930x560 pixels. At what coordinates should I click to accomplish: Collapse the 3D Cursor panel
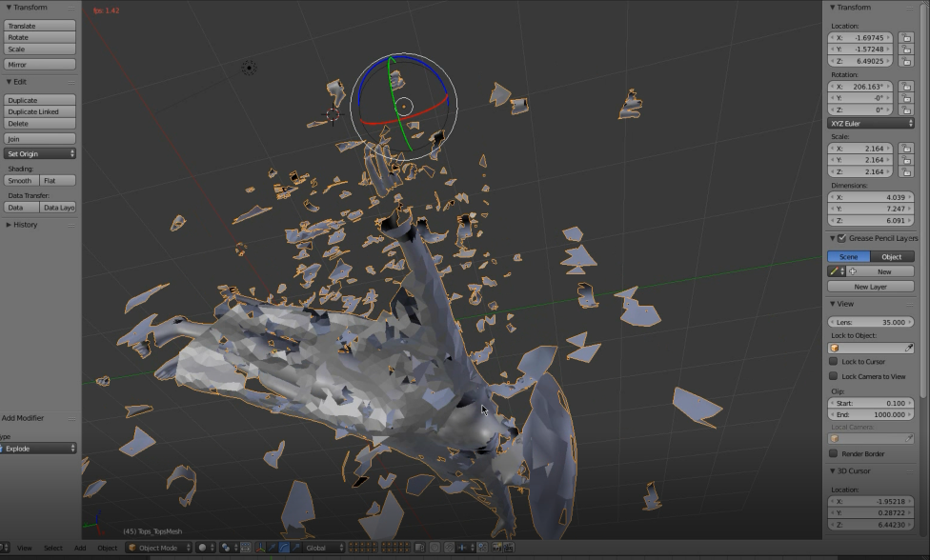pos(832,471)
